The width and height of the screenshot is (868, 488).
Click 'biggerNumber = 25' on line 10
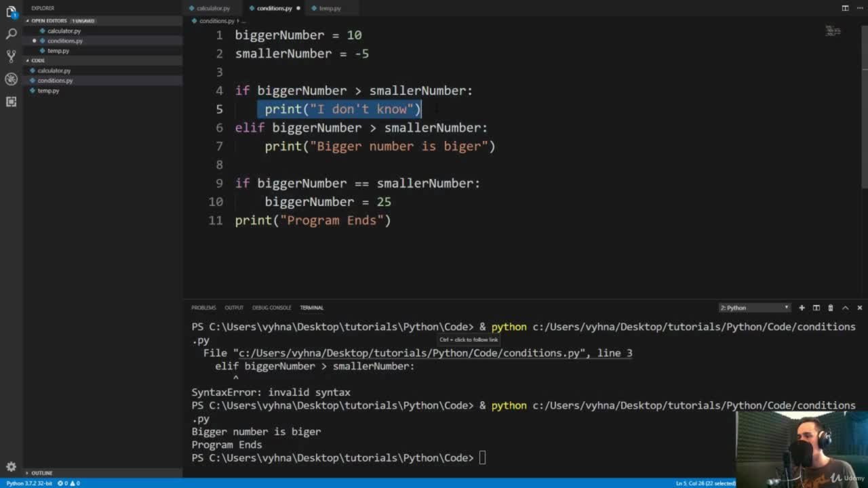pyautogui.click(x=328, y=202)
